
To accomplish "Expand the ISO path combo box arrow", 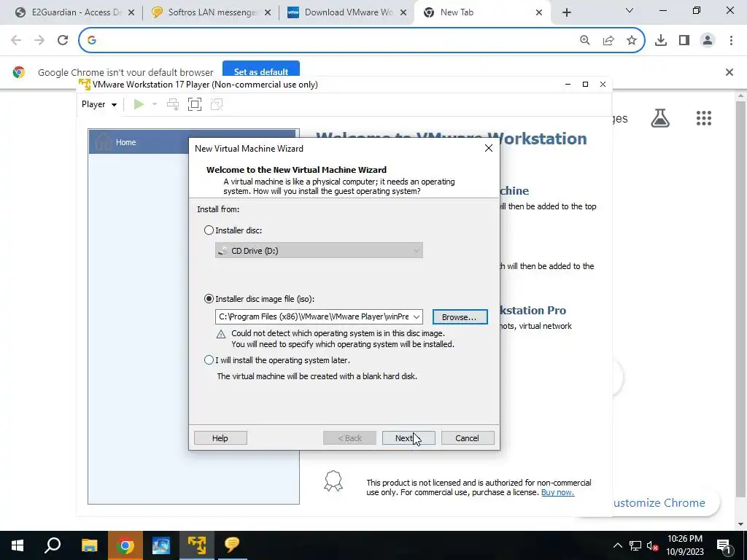I will tap(417, 316).
